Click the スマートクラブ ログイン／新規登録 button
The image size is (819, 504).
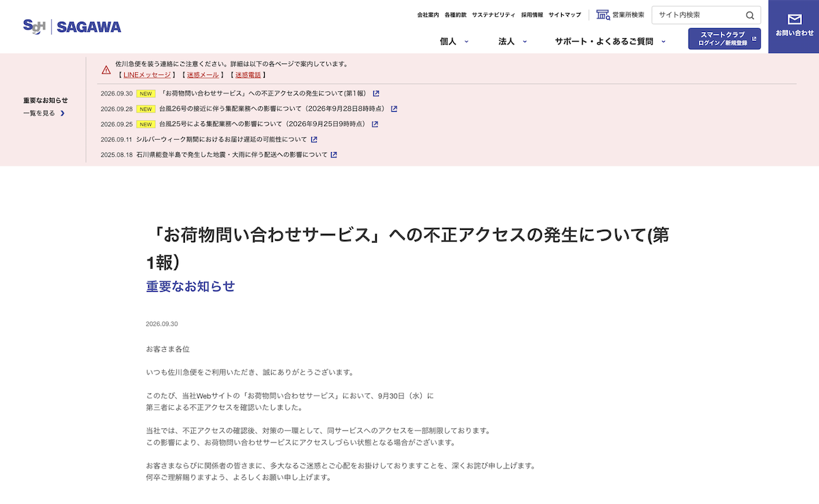point(724,39)
